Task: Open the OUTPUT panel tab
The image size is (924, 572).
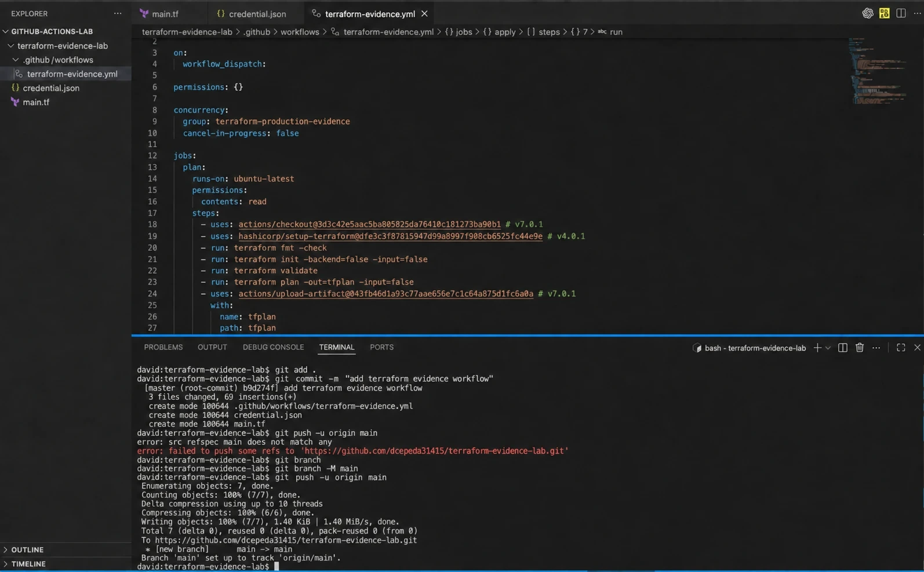Action: [x=212, y=347]
